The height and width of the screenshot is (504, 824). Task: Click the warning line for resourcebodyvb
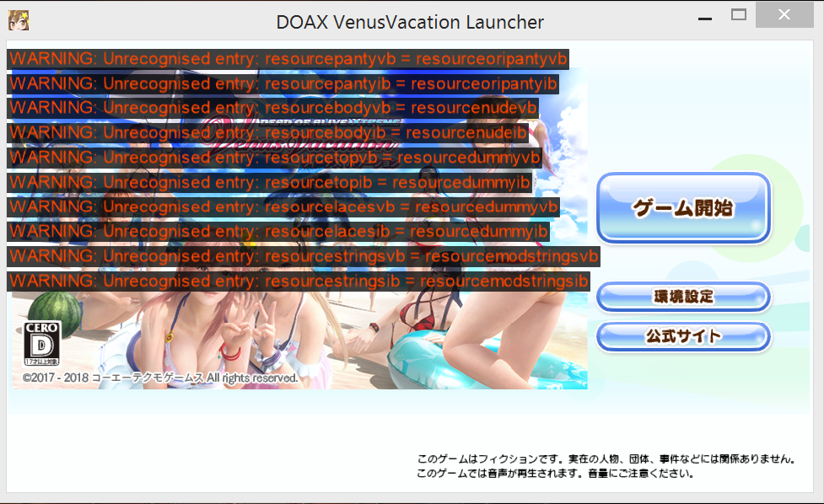tap(273, 108)
